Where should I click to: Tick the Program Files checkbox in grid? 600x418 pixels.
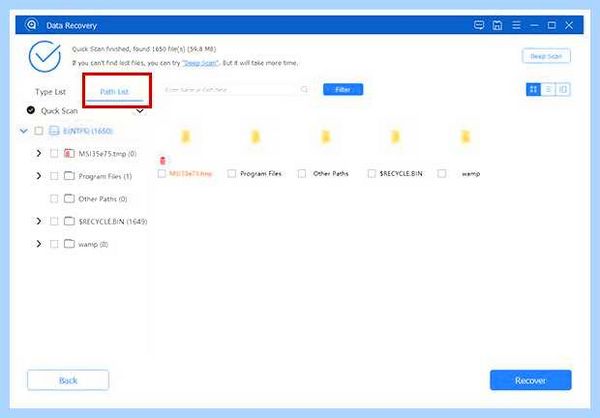pyautogui.click(x=232, y=174)
